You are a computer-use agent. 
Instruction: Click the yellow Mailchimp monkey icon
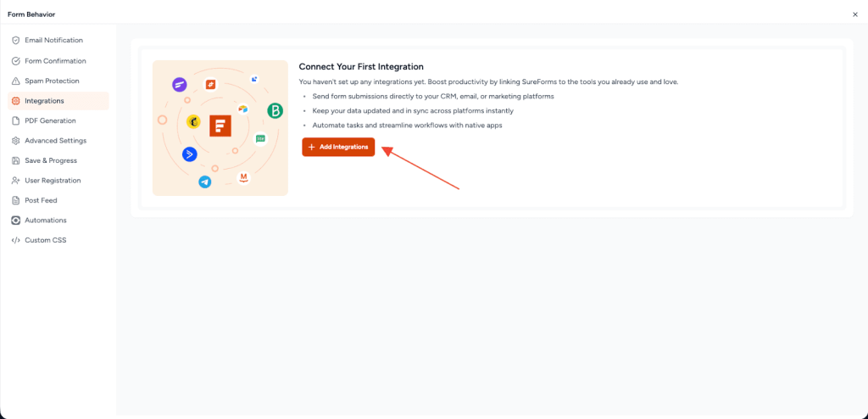coord(193,122)
